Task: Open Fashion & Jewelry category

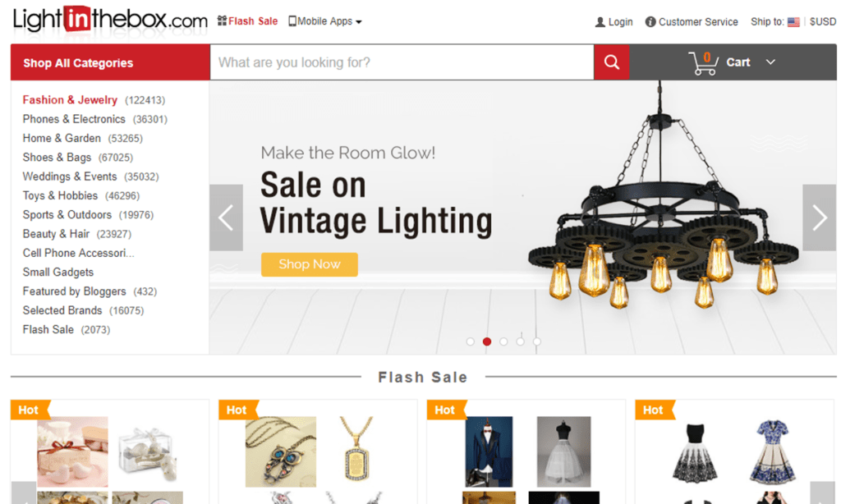Action: tap(70, 100)
